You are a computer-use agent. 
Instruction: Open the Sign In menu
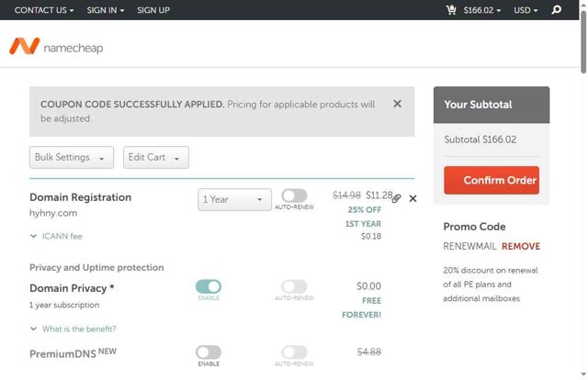pyautogui.click(x=106, y=10)
